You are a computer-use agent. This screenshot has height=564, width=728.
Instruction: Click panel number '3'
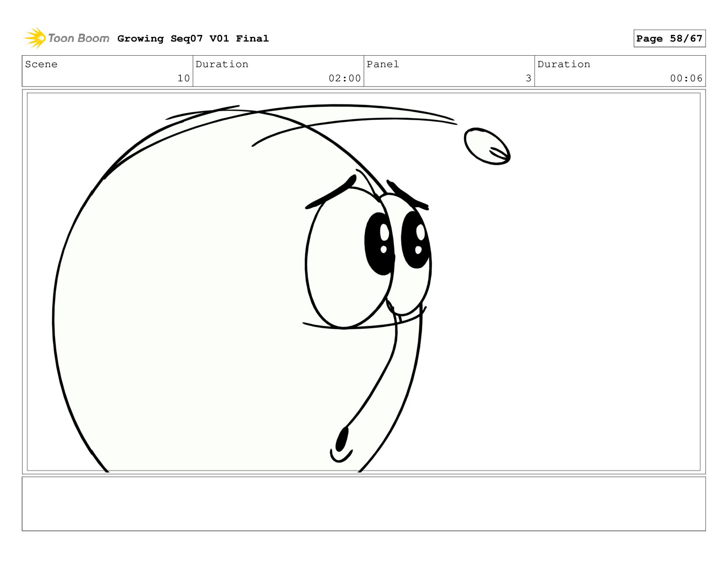[x=528, y=78]
